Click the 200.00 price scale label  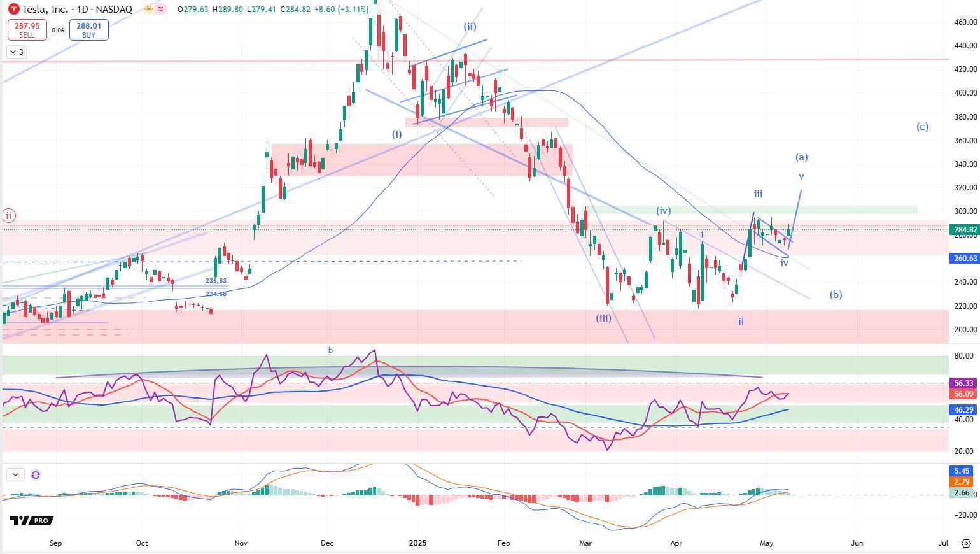tap(965, 330)
